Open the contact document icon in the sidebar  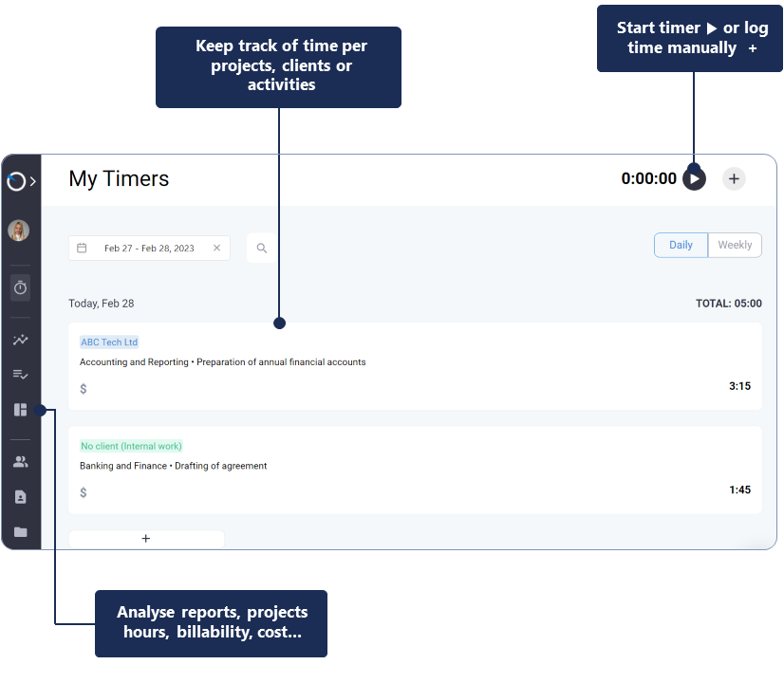(x=21, y=497)
